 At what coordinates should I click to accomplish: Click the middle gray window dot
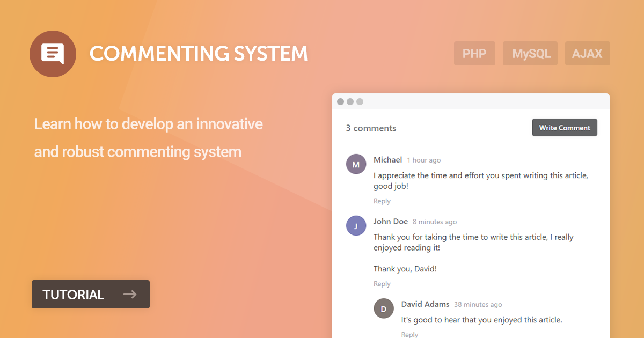[350, 101]
